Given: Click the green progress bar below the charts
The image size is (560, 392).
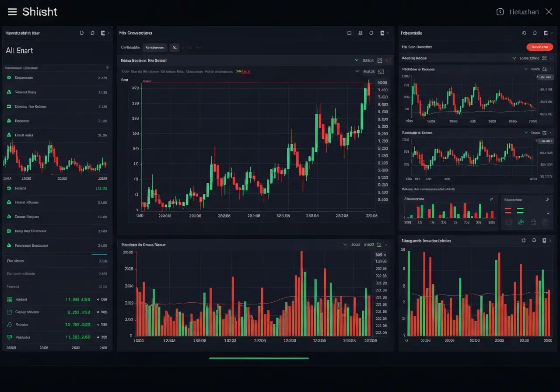Looking at the screenshot, I should click(259, 358).
